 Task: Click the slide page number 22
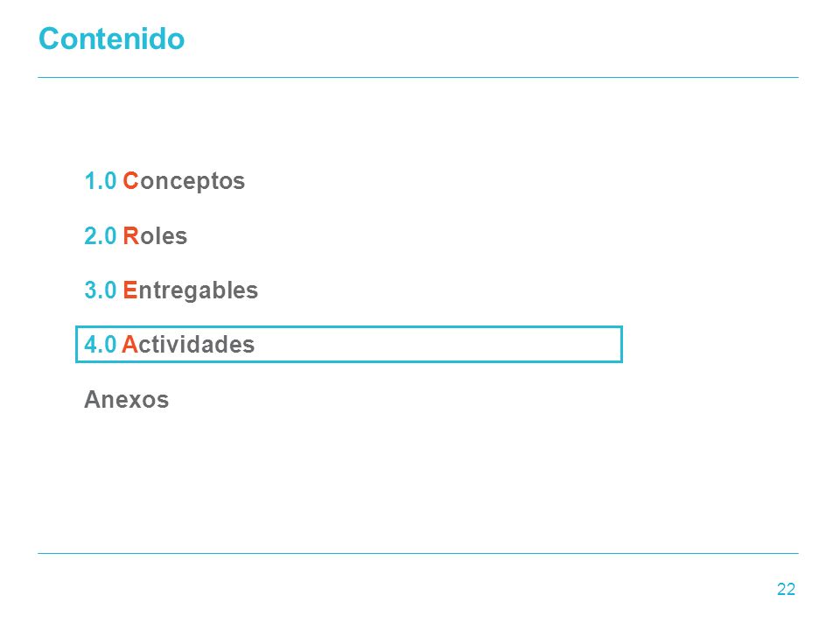coord(786,589)
